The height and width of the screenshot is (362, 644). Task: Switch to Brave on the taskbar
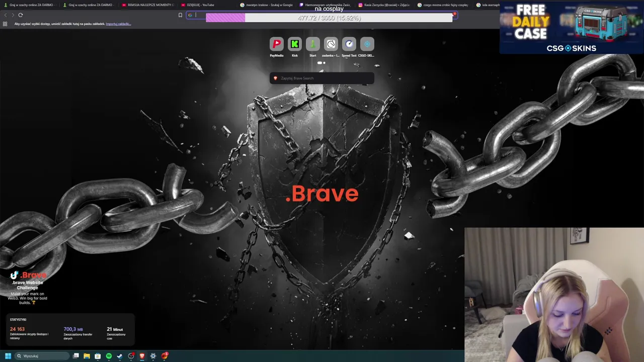[142, 356]
